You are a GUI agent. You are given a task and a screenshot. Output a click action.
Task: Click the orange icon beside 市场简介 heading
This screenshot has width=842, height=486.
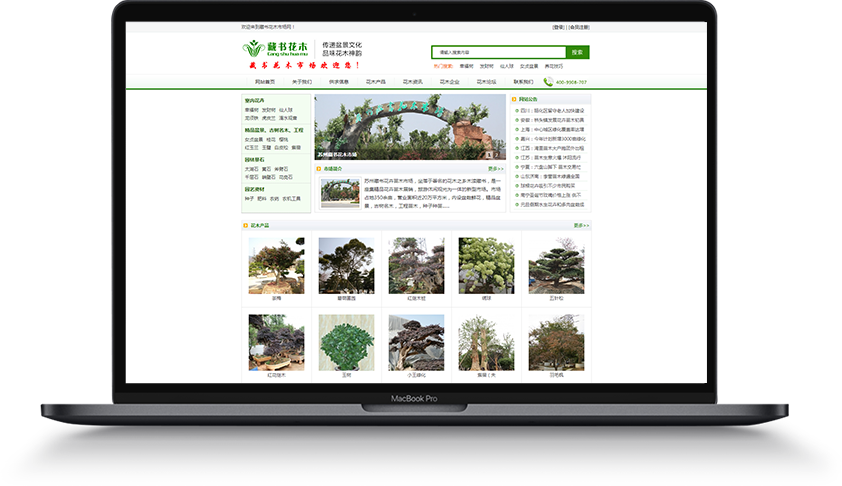(319, 169)
